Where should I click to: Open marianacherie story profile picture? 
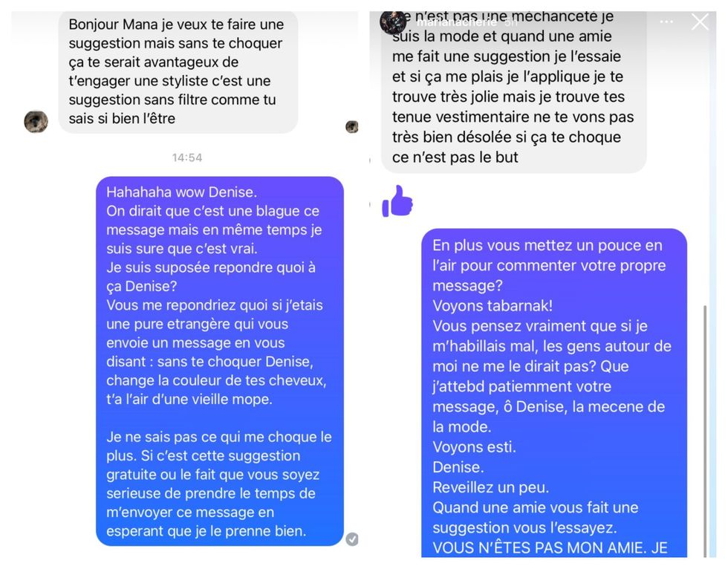click(392, 22)
